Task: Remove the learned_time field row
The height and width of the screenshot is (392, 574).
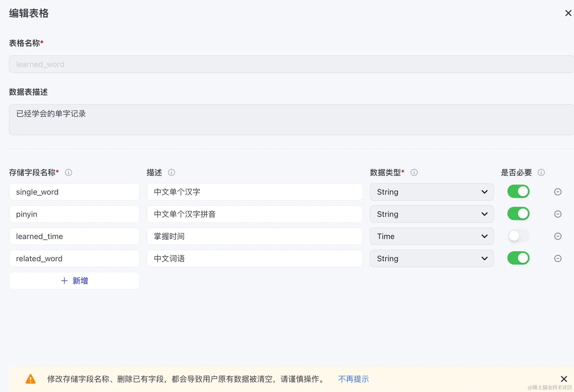Action: point(558,236)
